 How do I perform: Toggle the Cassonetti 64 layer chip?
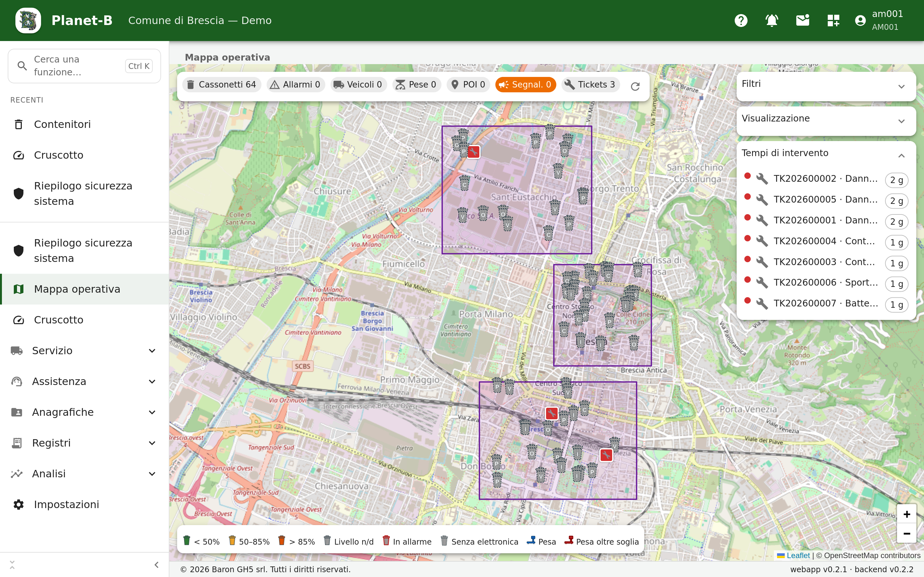pyautogui.click(x=222, y=85)
